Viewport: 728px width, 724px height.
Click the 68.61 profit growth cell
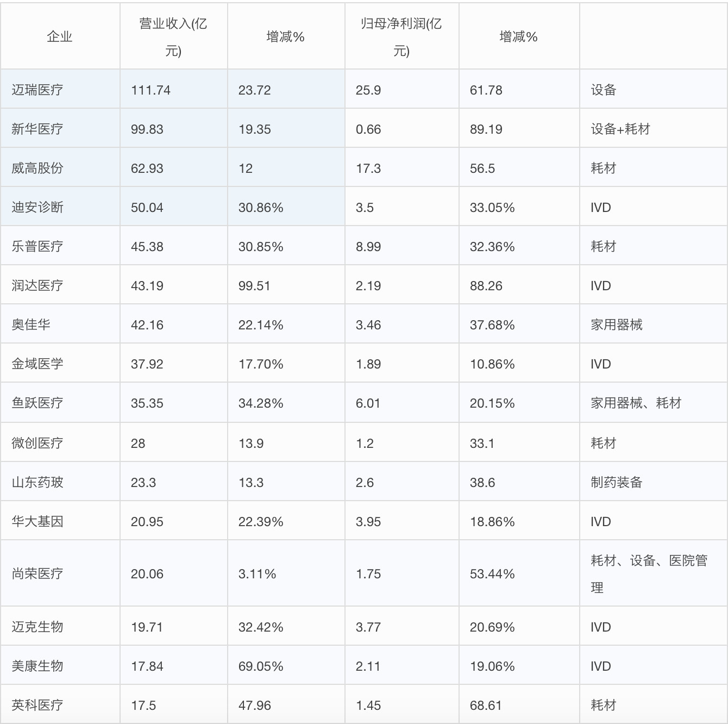pos(519,704)
